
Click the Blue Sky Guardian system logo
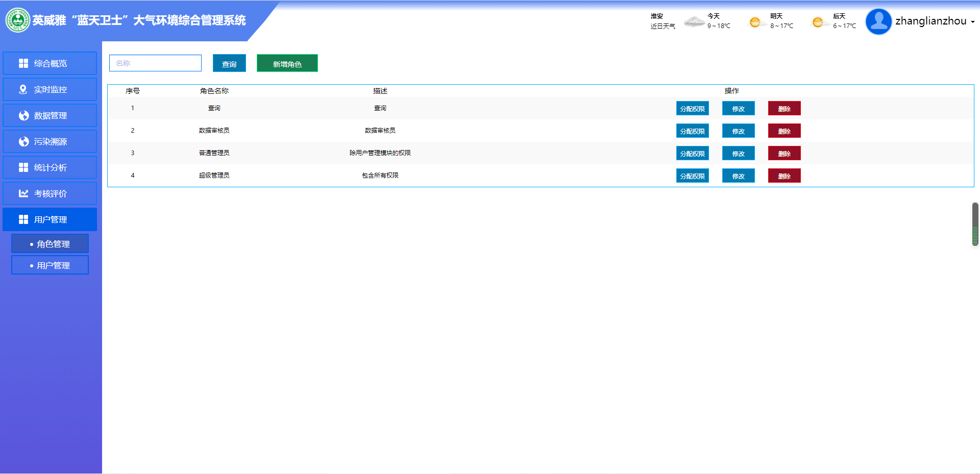18,20
